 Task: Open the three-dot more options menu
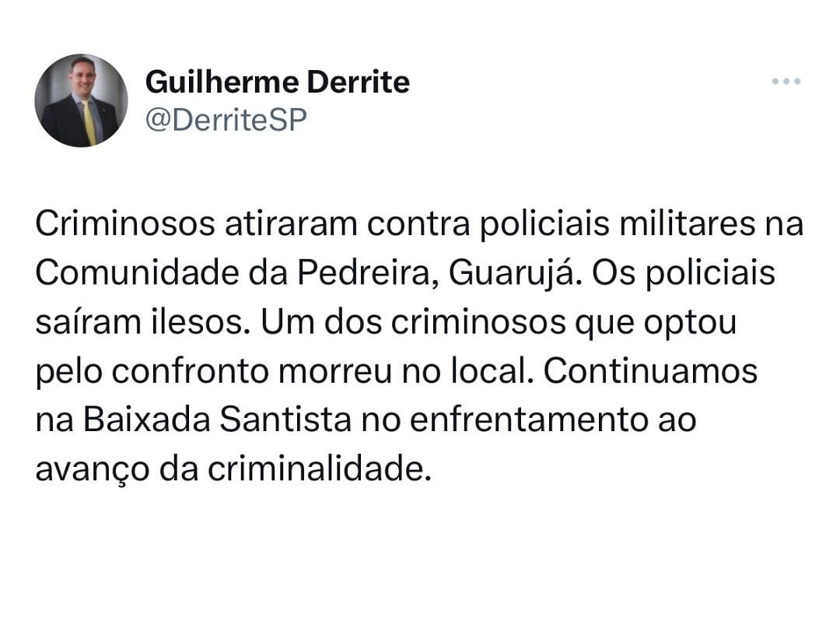[786, 82]
